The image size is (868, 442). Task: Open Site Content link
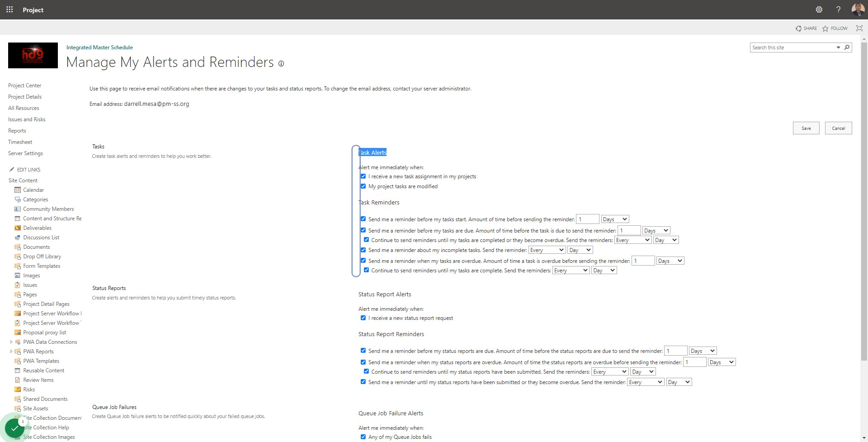(x=23, y=181)
